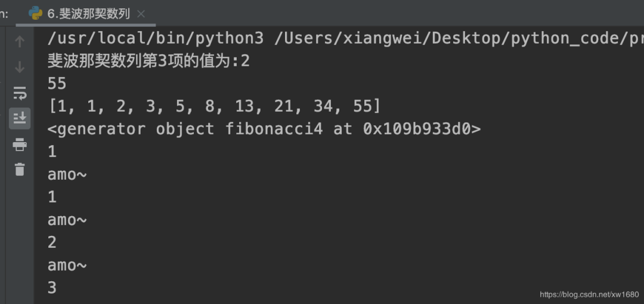Click the first amo~ output line
The width and height of the screenshot is (644, 304).
[67, 174]
